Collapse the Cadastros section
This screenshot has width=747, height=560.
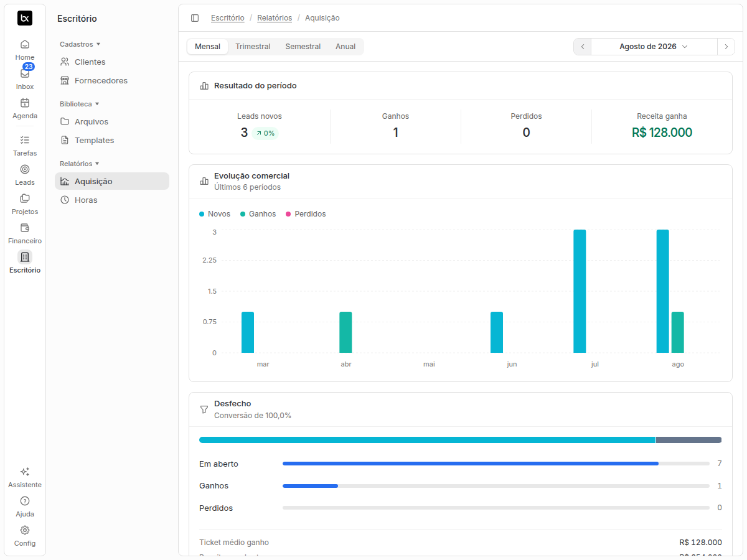pos(80,44)
